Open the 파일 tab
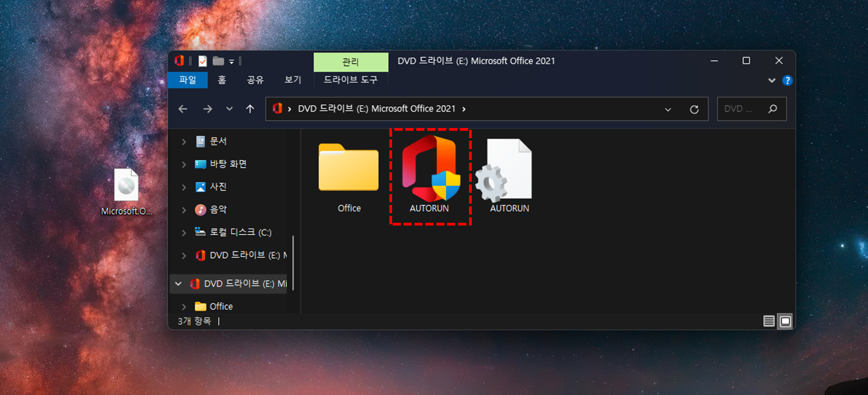 click(x=188, y=80)
